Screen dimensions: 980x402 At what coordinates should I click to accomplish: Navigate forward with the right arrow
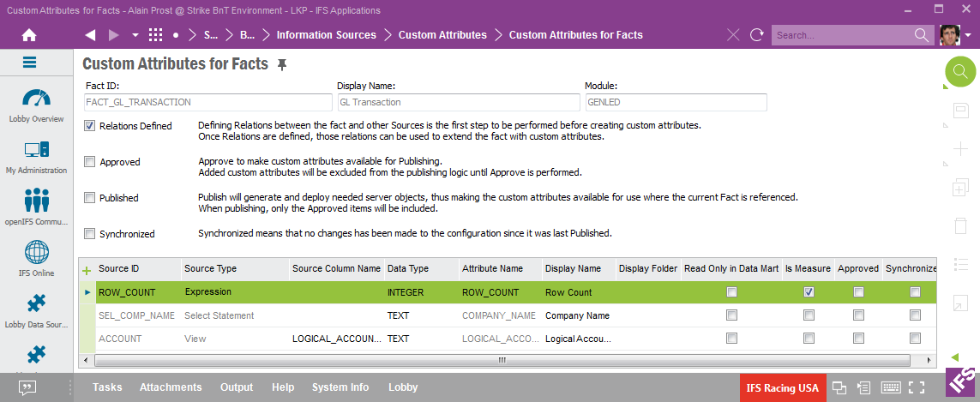(x=114, y=35)
